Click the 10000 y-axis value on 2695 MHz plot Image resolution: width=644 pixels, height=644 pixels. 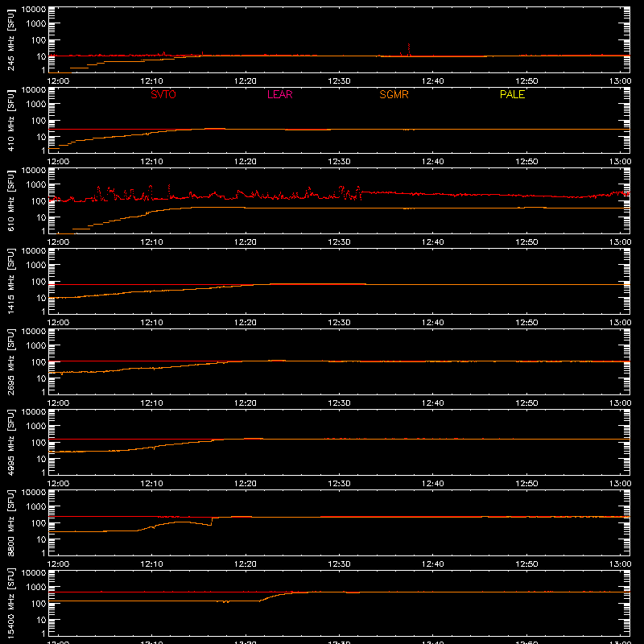point(34,332)
